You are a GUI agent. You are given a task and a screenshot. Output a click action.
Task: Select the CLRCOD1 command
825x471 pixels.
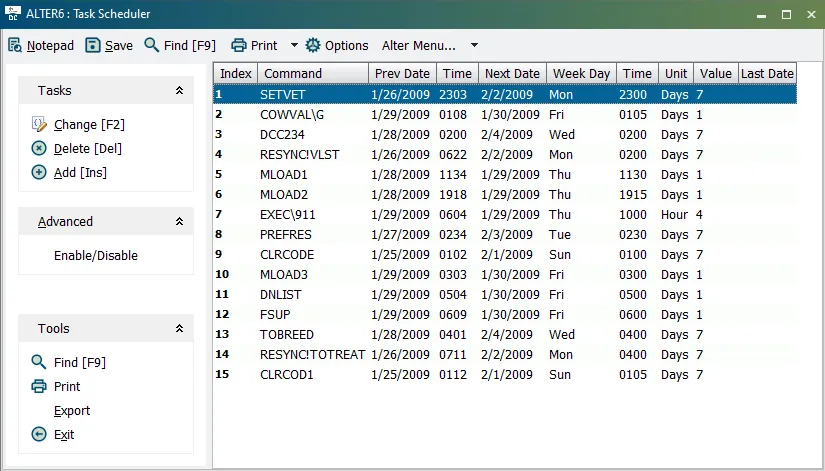(287, 375)
